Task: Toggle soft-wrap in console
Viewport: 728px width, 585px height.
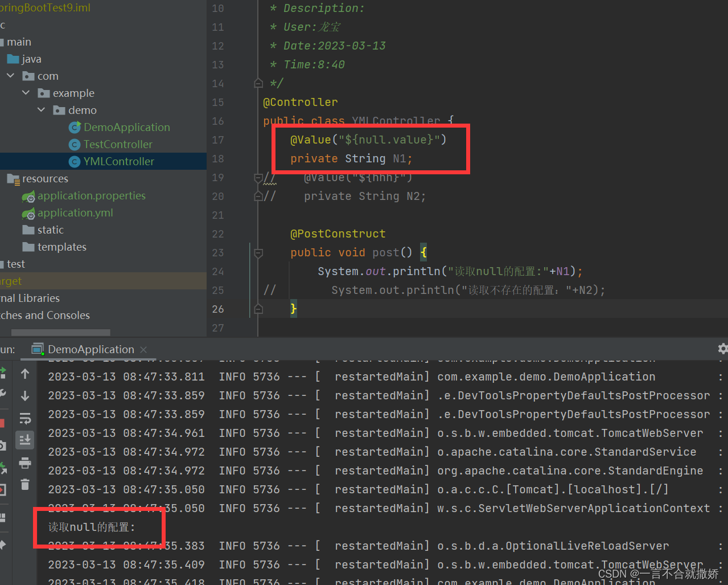Action: click(x=25, y=419)
